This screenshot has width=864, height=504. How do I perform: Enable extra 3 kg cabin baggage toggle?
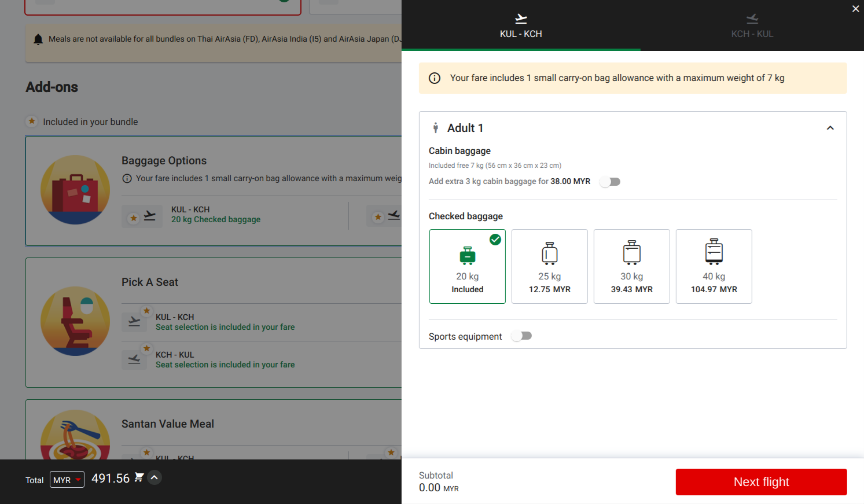pos(610,182)
